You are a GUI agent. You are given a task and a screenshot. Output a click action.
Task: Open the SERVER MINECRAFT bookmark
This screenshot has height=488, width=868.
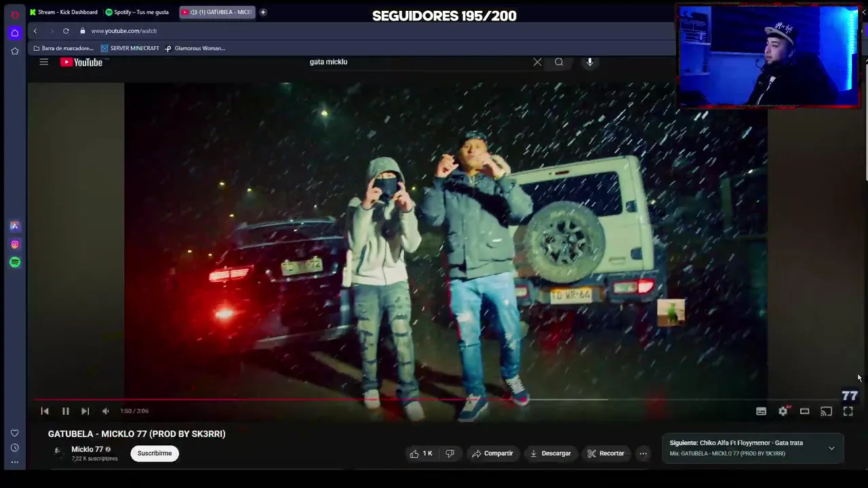130,48
